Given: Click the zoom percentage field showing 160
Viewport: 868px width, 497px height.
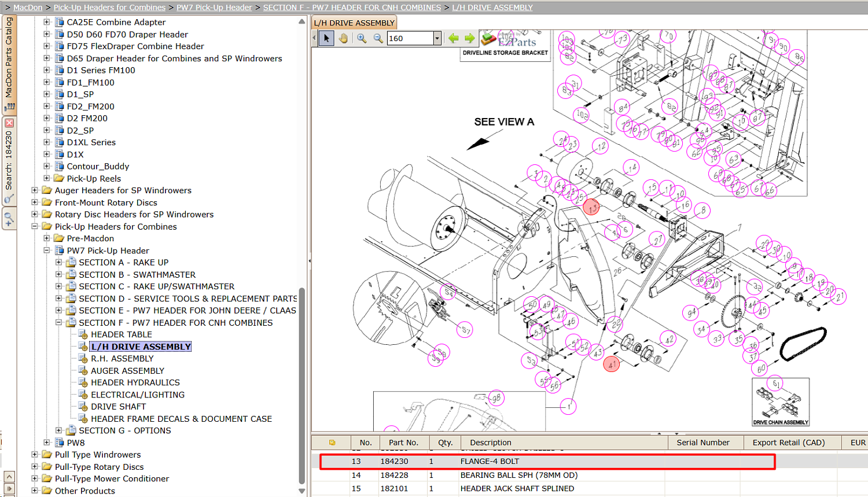Looking at the screenshot, I should 410,38.
